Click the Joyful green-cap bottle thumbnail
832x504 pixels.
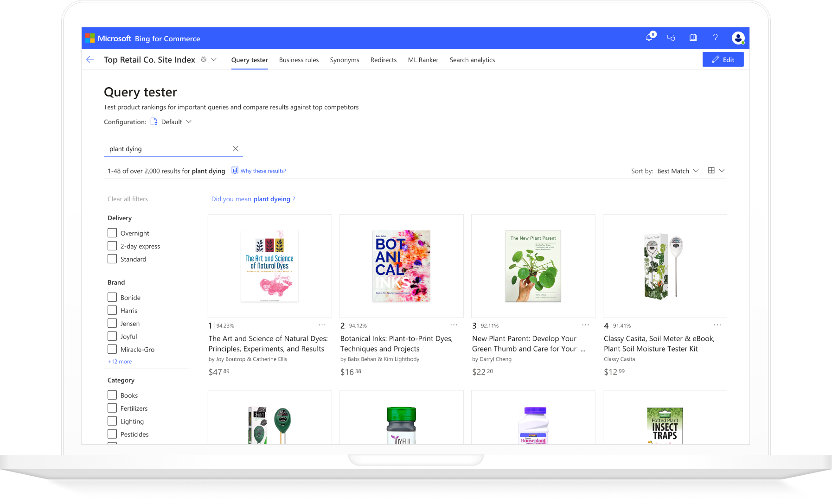[x=402, y=425]
